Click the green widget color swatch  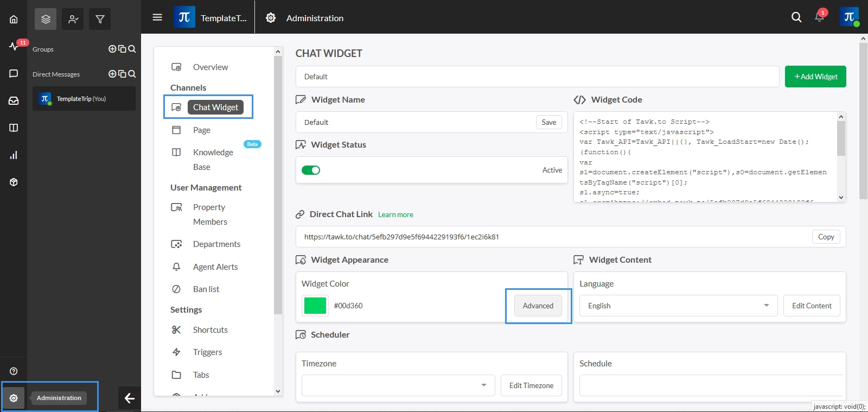[315, 306]
